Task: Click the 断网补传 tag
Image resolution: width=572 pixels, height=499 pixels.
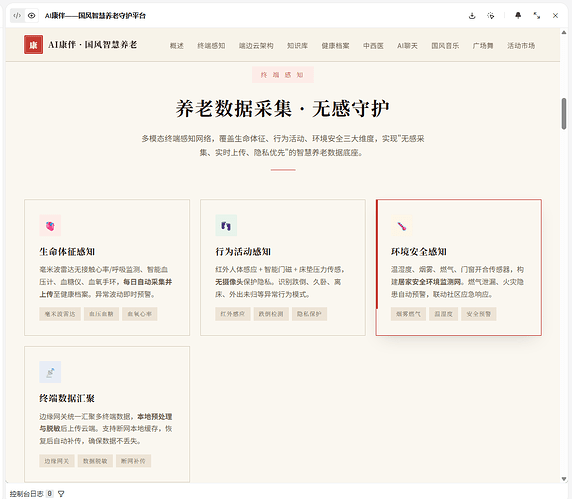Action: pyautogui.click(x=134, y=461)
